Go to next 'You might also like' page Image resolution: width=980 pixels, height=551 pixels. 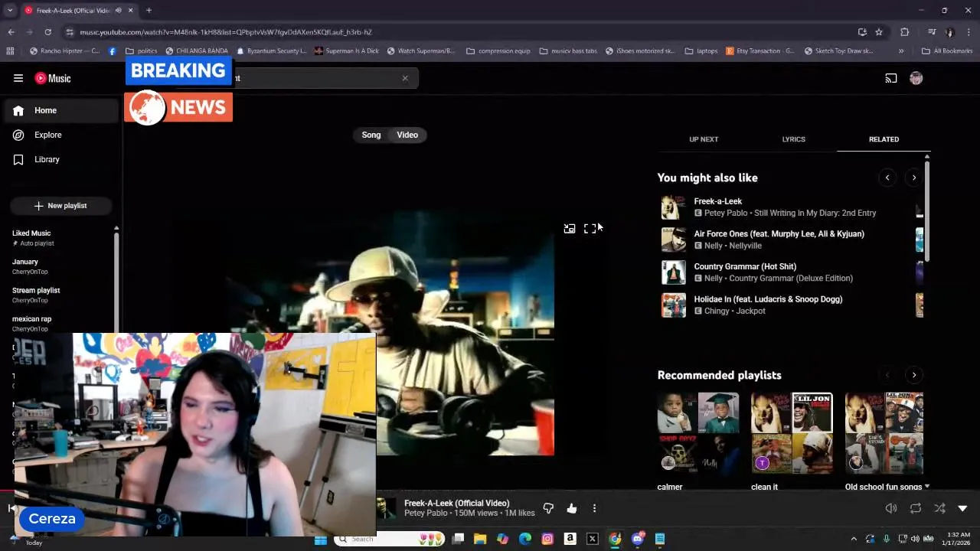pos(913,178)
